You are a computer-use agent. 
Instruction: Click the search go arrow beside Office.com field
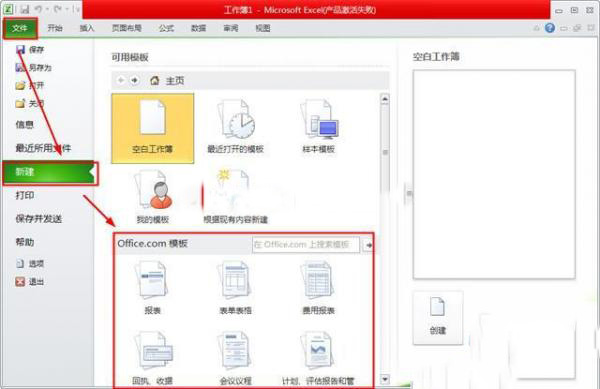click(368, 245)
